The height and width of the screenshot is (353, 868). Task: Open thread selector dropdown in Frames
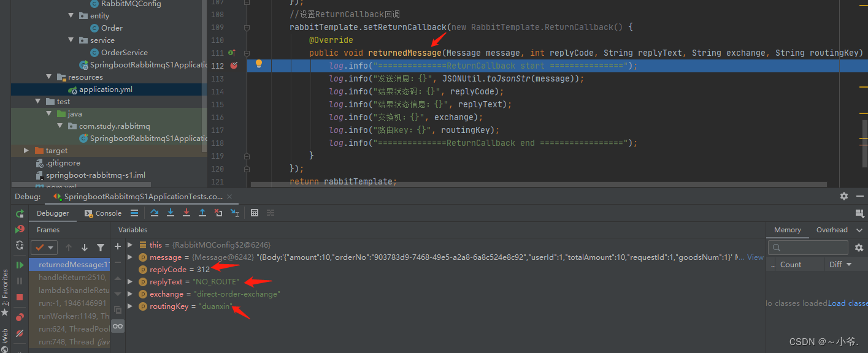tap(44, 248)
